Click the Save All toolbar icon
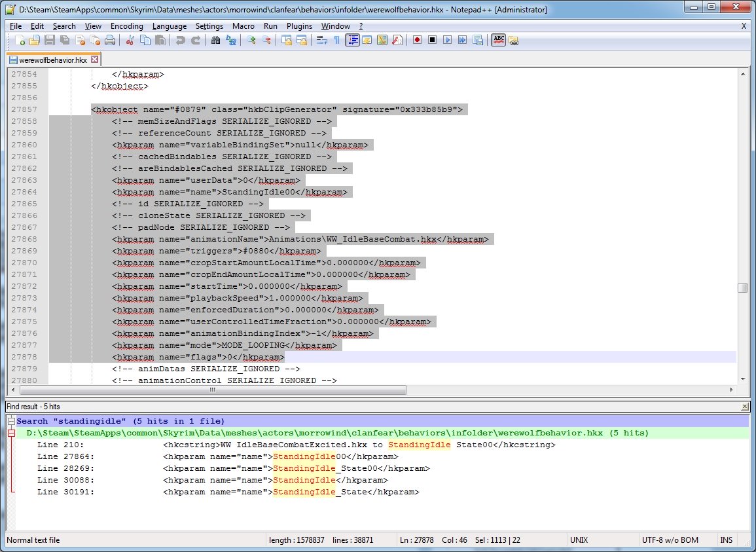 tap(65, 41)
